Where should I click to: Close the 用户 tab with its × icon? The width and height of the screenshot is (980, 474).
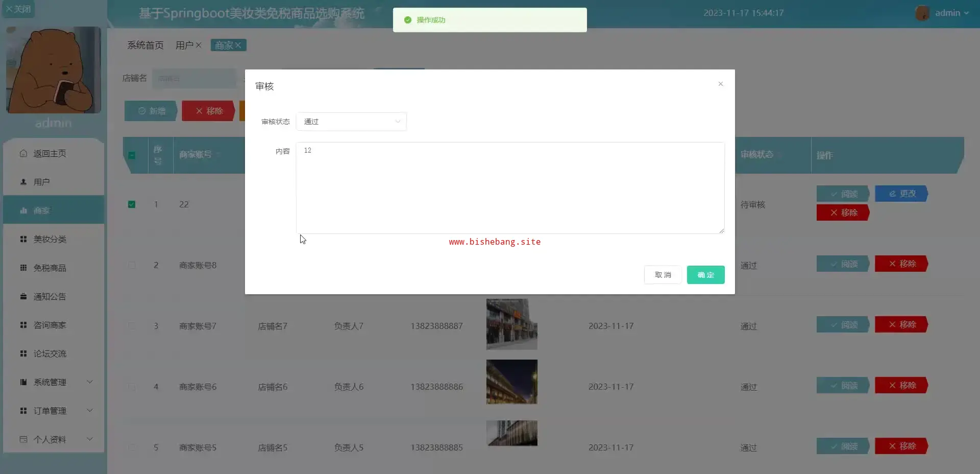click(x=199, y=45)
